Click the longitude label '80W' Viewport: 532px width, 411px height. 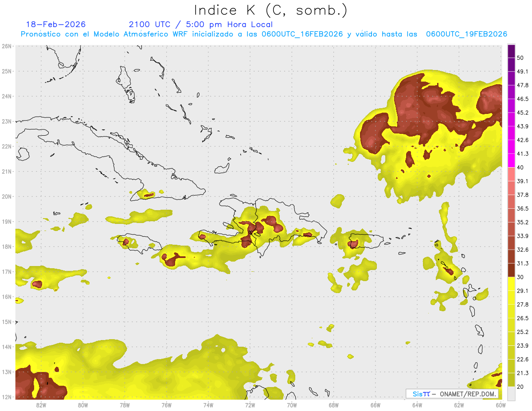(82, 405)
